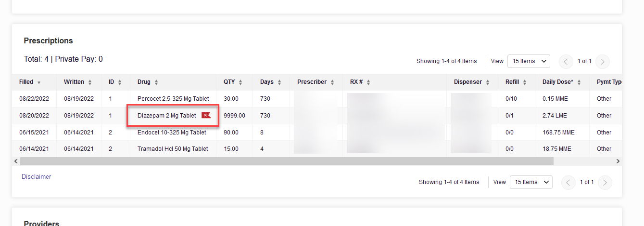
Task: Sort table by Written date
Action: coord(90,82)
